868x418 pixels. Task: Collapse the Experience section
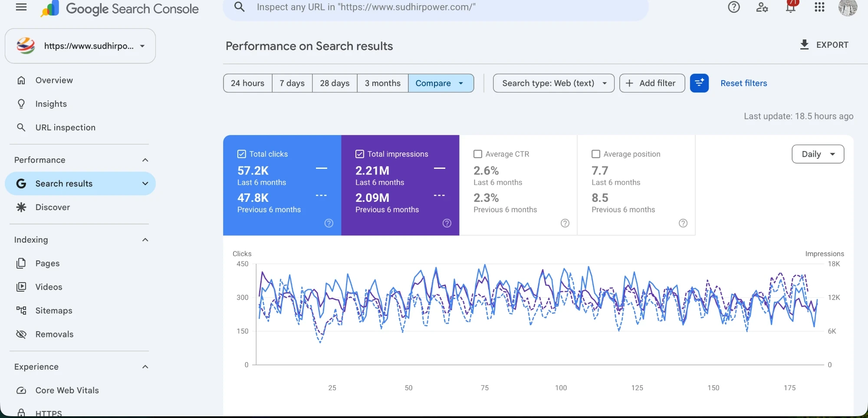[x=145, y=367]
